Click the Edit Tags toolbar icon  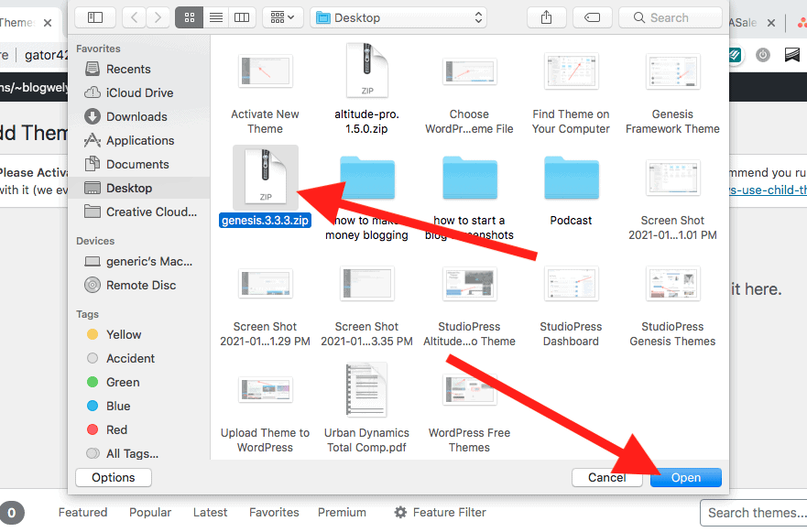point(593,17)
